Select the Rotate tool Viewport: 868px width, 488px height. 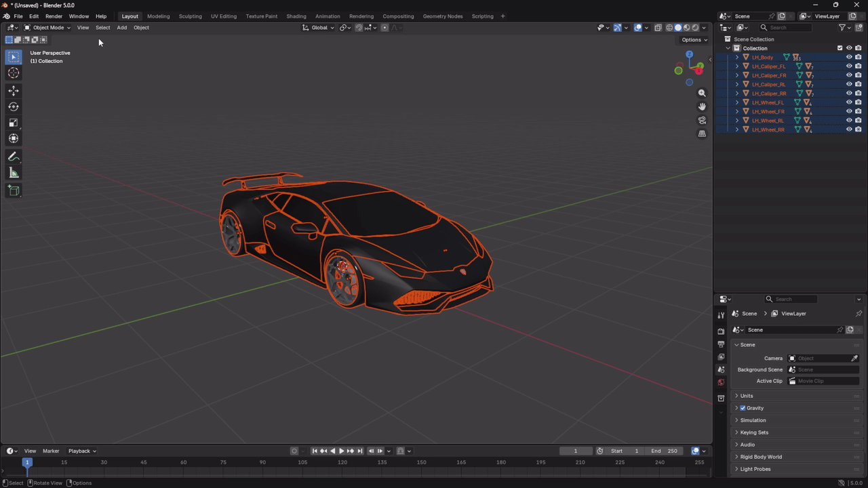coord(14,106)
